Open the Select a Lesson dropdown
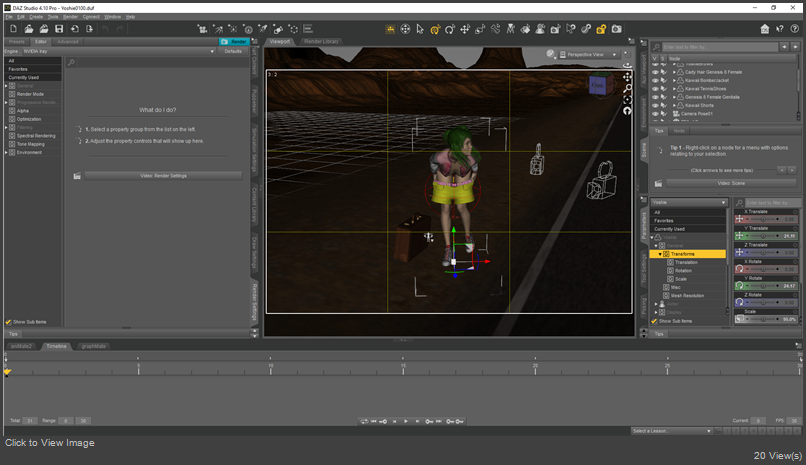The image size is (806, 465). tap(671, 431)
